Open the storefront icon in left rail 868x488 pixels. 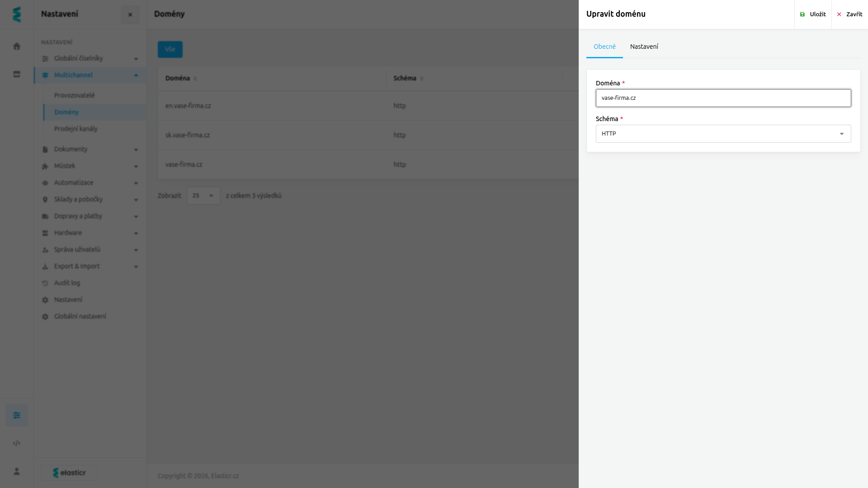pyautogui.click(x=17, y=74)
